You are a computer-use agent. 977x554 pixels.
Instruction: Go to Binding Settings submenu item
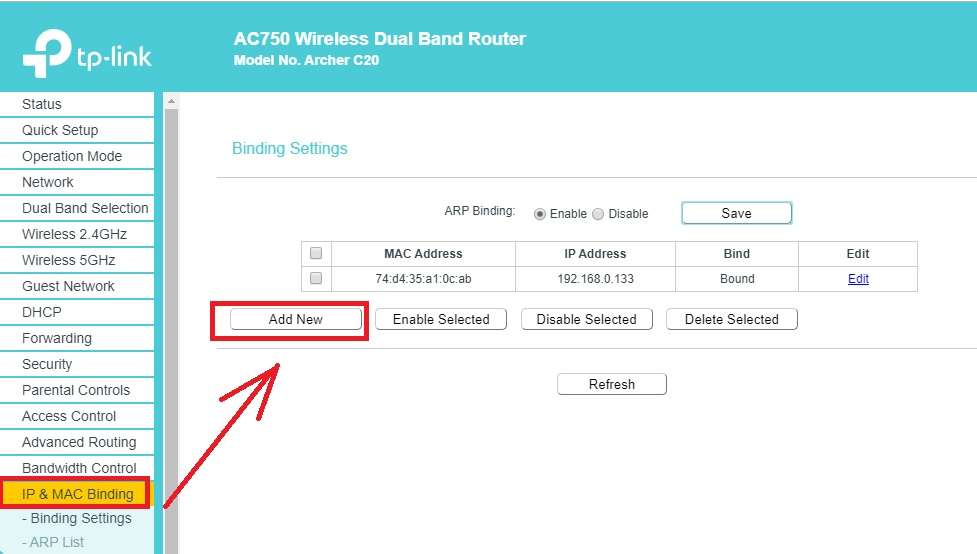81,518
